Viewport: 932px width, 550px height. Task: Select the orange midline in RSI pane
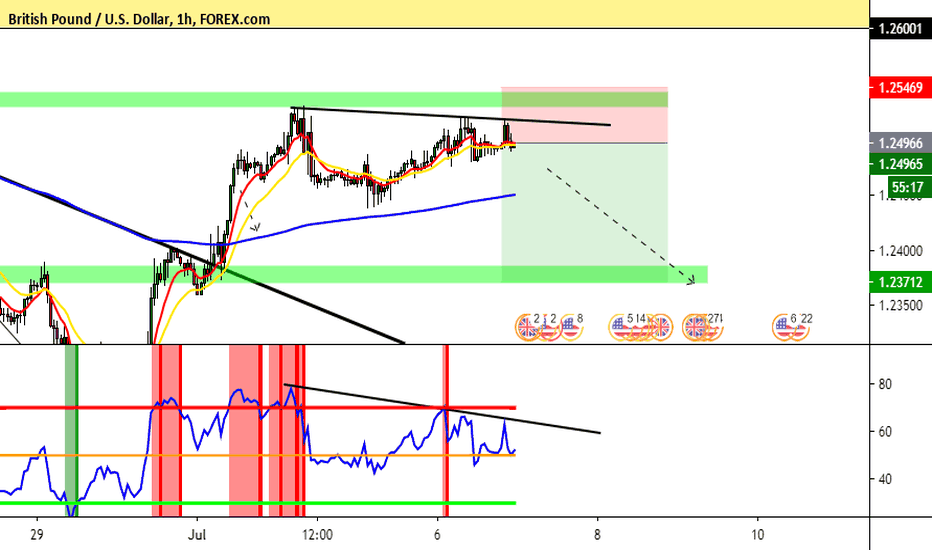(x=258, y=455)
